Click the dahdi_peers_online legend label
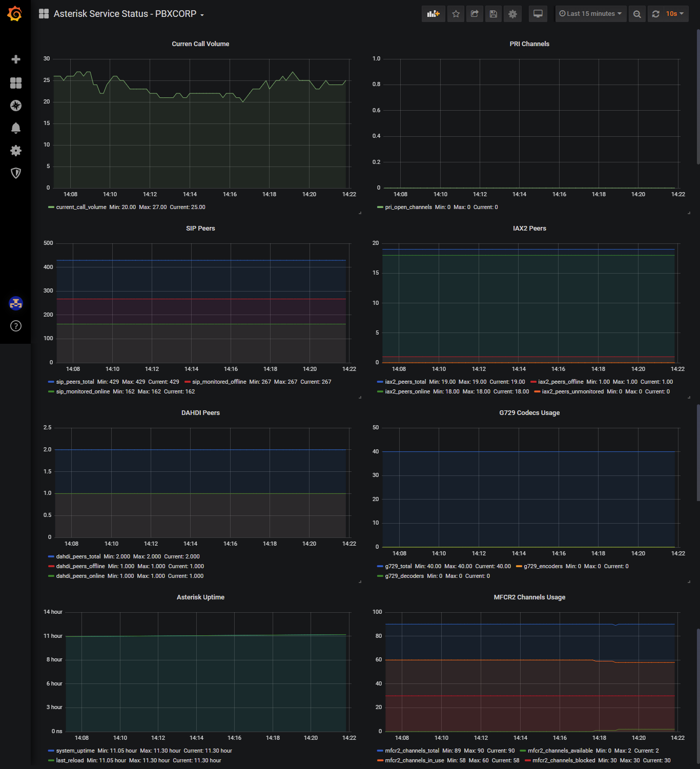Viewport: 700px width, 769px height. coord(80,576)
